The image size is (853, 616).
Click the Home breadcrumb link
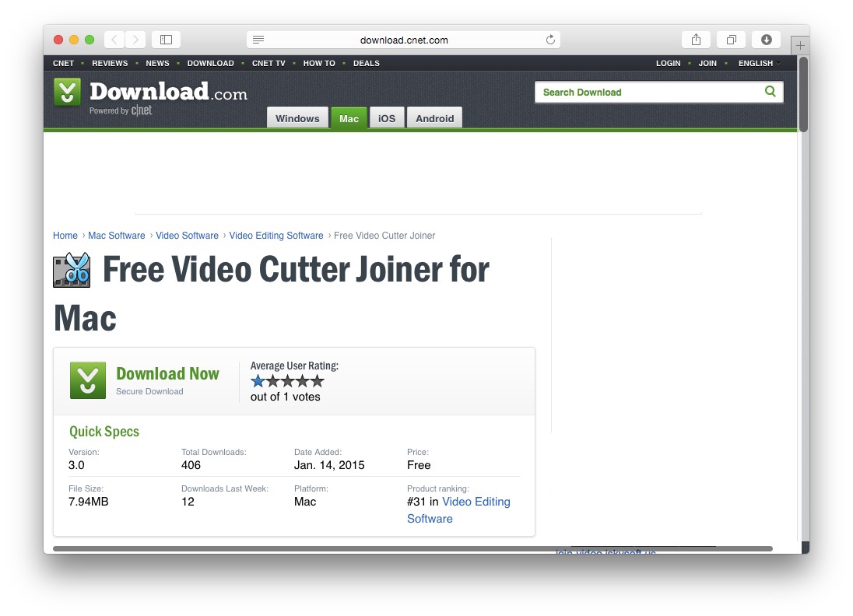click(x=65, y=236)
